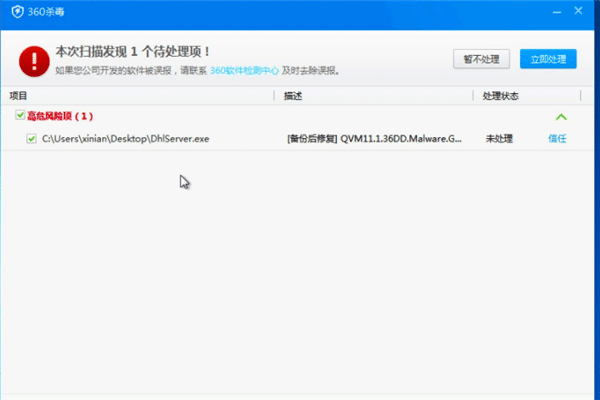This screenshot has width=600, height=400.
Task: Click the [备份后修复] tag in description
Action: click(311, 138)
